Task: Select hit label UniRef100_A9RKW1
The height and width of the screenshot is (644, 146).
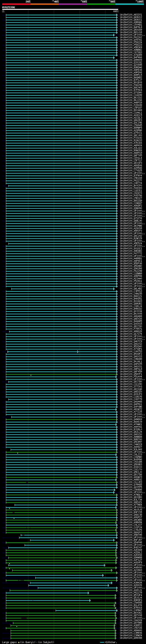Action: coord(131,22)
